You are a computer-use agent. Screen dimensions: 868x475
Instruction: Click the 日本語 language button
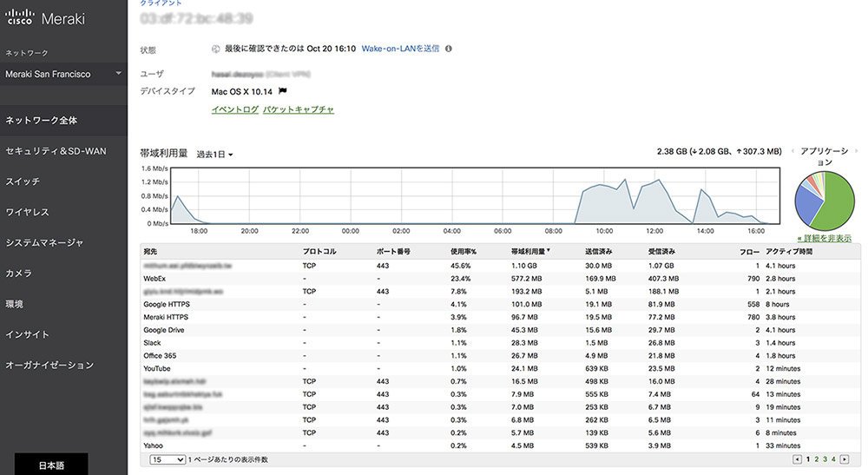tap(51, 465)
